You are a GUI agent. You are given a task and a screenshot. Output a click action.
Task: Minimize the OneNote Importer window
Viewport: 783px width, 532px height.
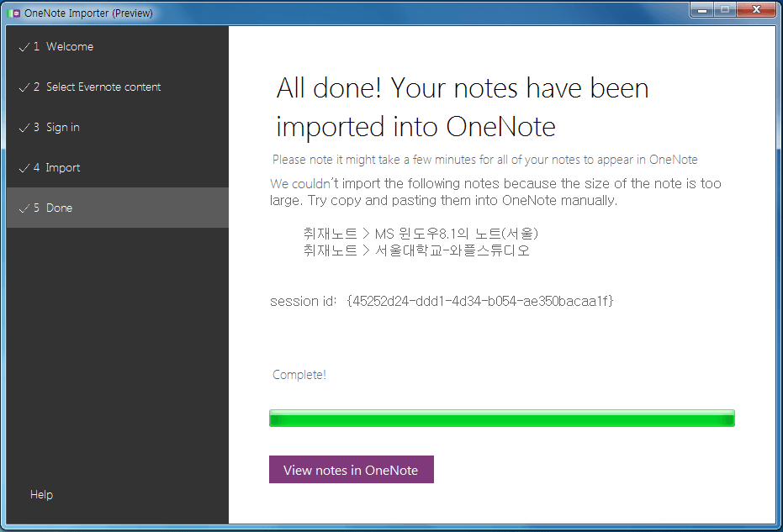click(703, 10)
